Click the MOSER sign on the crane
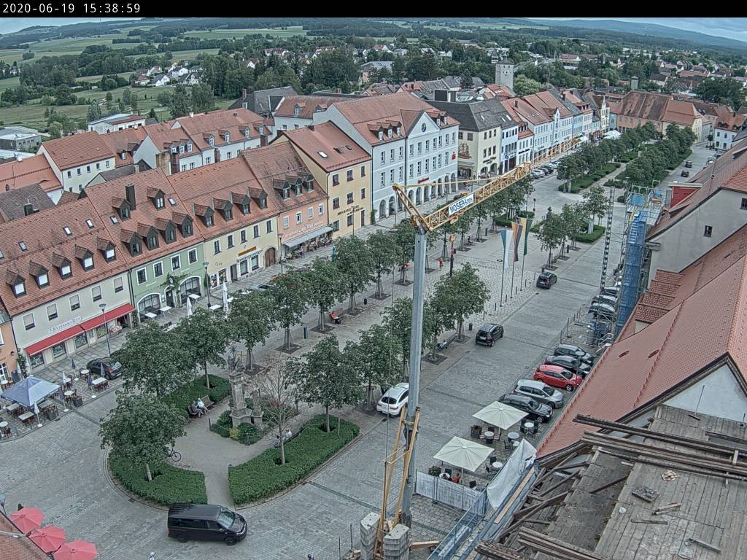This screenshot has width=747, height=560. 461,204
